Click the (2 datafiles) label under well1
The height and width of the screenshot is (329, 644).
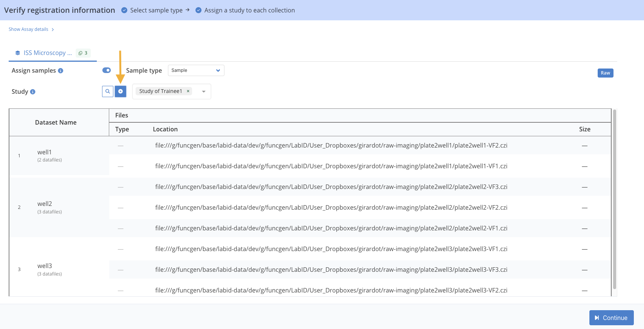pos(49,160)
